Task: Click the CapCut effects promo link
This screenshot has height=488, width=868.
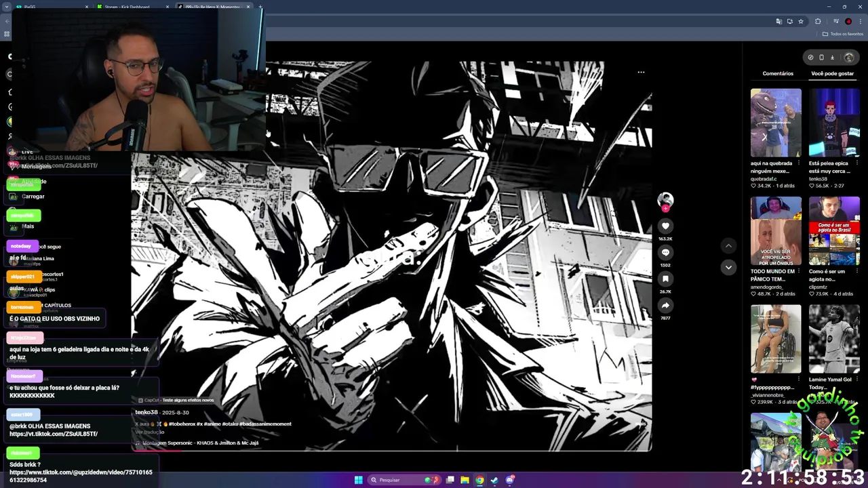Action: 176,401
